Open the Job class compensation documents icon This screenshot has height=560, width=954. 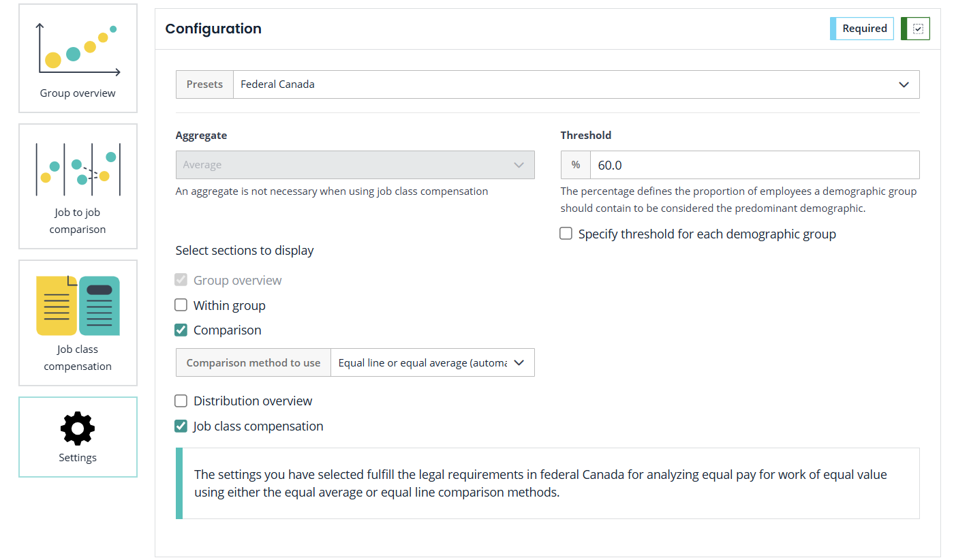coord(78,305)
